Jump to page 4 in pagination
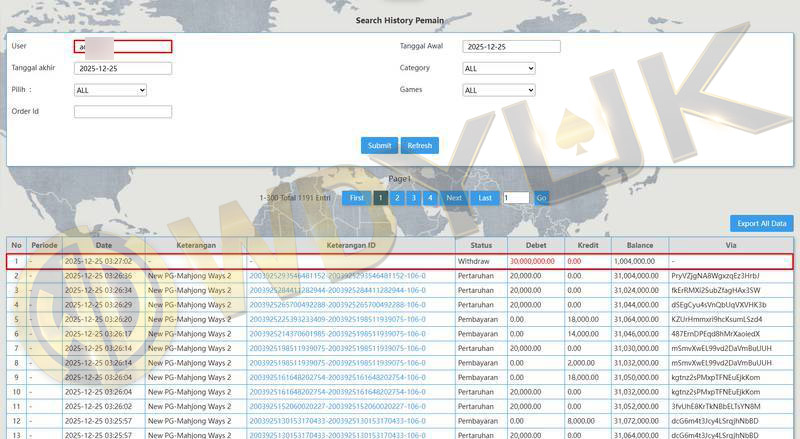Image resolution: width=800 pixels, height=439 pixels. point(430,198)
